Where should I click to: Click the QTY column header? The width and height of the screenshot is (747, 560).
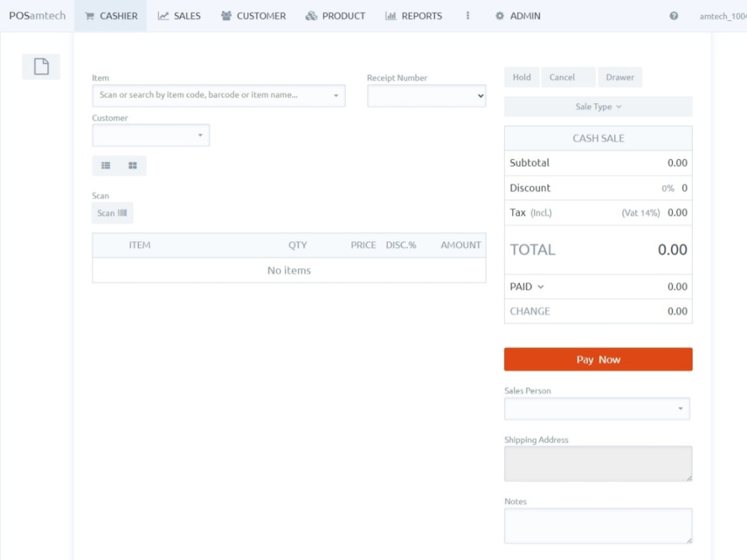[x=297, y=245]
